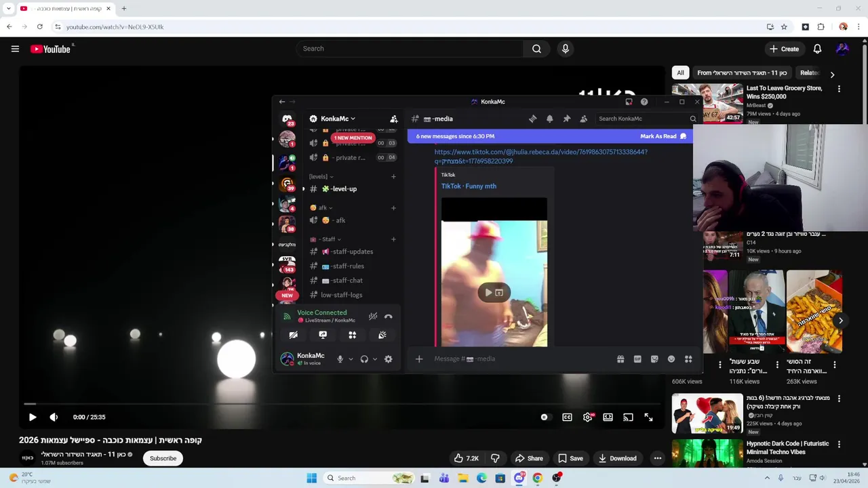The height and width of the screenshot is (488, 868).
Task: Open YouTube guide hamburger menu
Action: coord(15,49)
